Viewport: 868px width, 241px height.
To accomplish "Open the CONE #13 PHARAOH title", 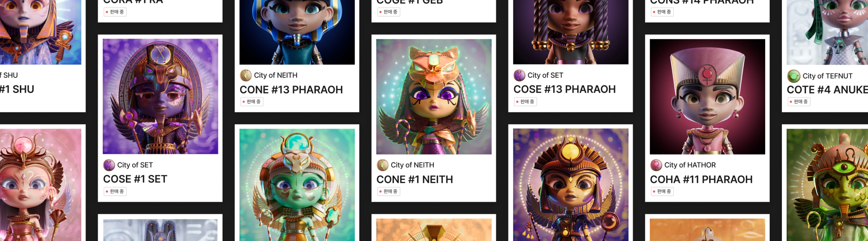I will click(291, 90).
